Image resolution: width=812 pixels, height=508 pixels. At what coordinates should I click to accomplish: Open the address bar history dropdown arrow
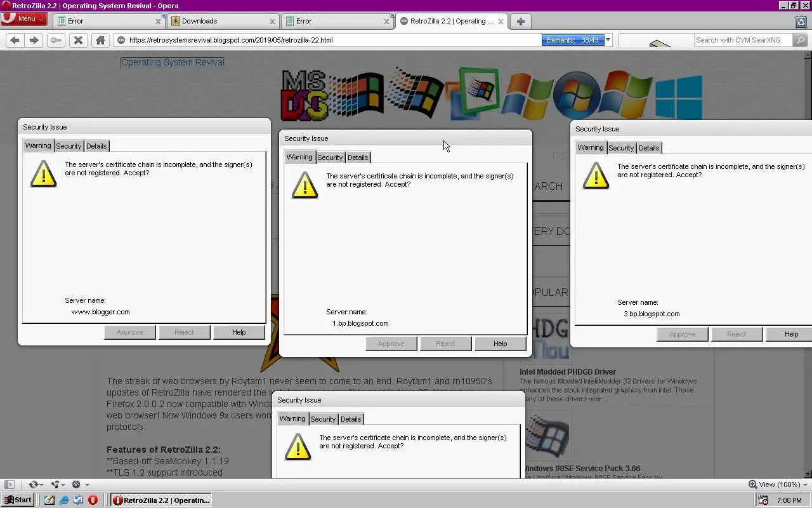point(608,40)
